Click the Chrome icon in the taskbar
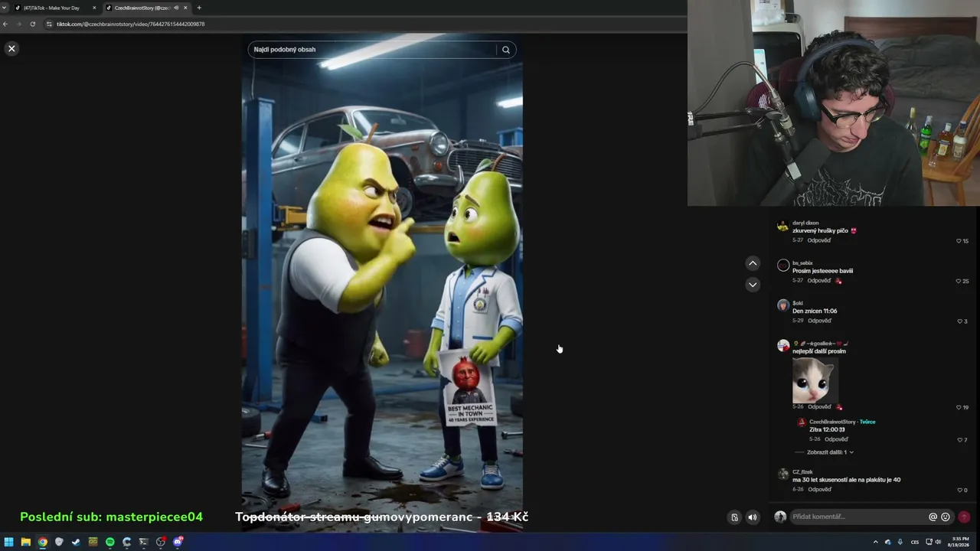Image resolution: width=980 pixels, height=551 pixels. pyautogui.click(x=42, y=542)
